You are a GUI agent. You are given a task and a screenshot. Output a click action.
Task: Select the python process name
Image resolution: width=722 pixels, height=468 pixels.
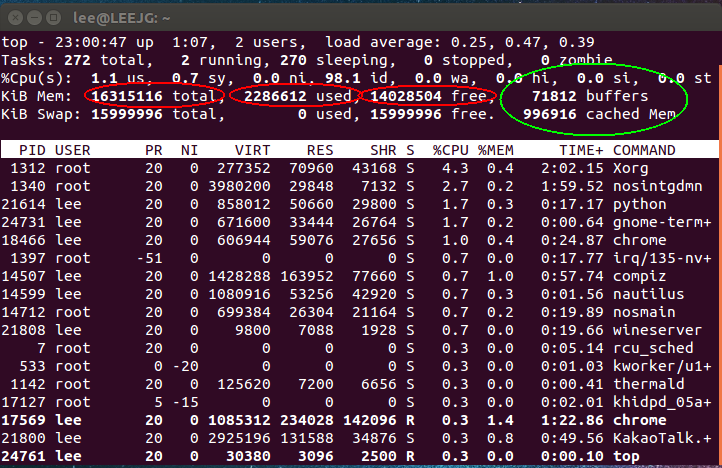point(640,204)
